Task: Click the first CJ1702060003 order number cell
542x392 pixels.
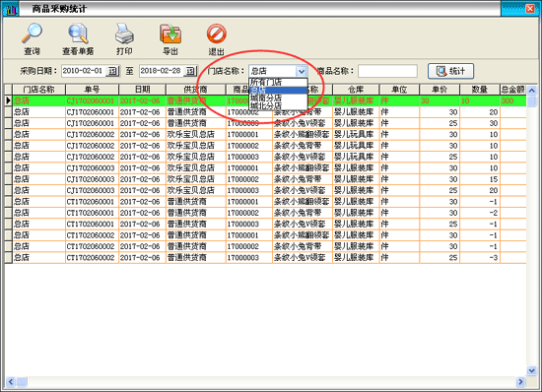Action: [x=92, y=167]
